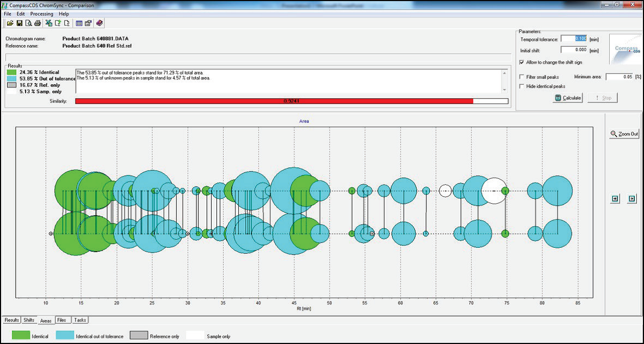
Task: Open the help book toolbar icon
Action: point(99,23)
